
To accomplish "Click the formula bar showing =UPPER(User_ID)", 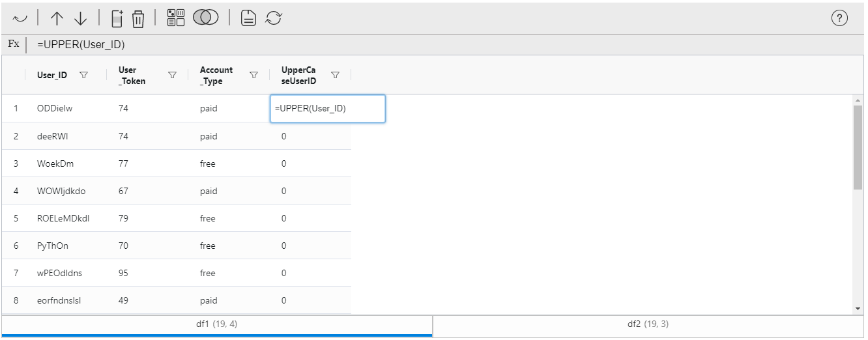I will (x=391, y=44).
